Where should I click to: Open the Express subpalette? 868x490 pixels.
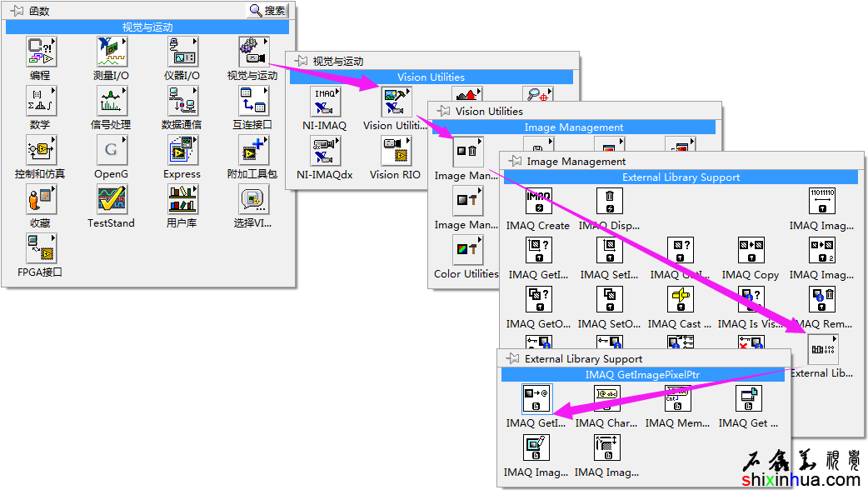(182, 150)
